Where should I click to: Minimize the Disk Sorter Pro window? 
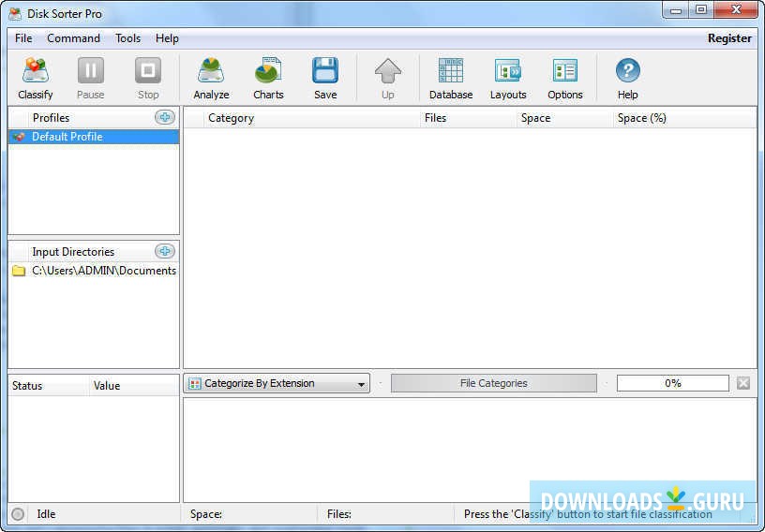coord(676,9)
